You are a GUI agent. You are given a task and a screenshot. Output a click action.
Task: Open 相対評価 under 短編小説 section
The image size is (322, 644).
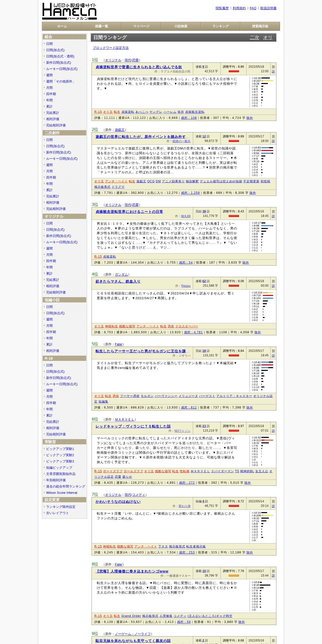point(53,351)
